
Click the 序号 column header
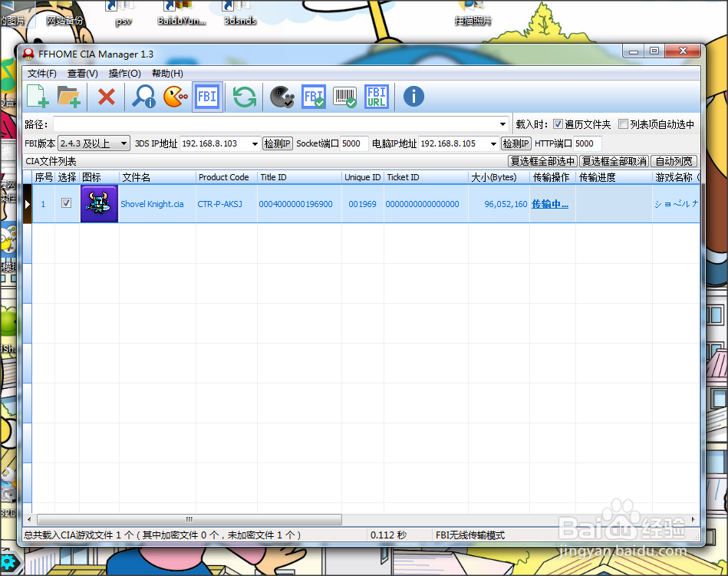pos(44,177)
